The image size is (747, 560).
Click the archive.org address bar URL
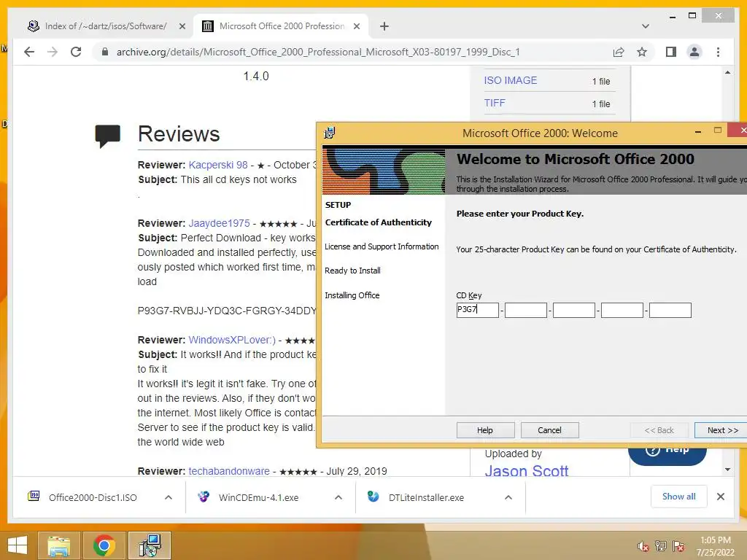click(x=318, y=52)
